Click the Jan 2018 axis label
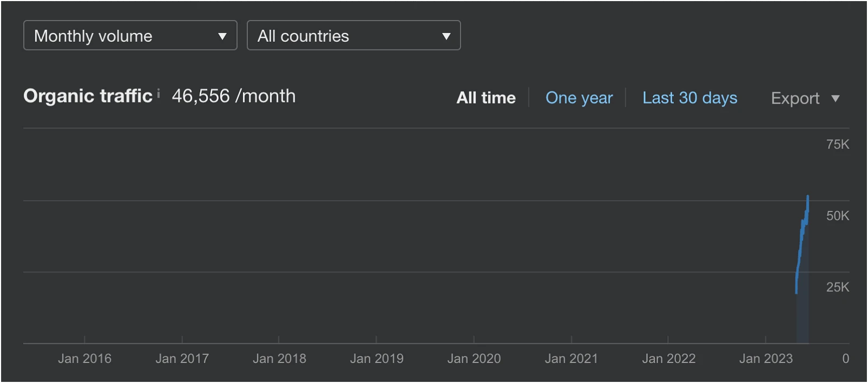 click(279, 359)
